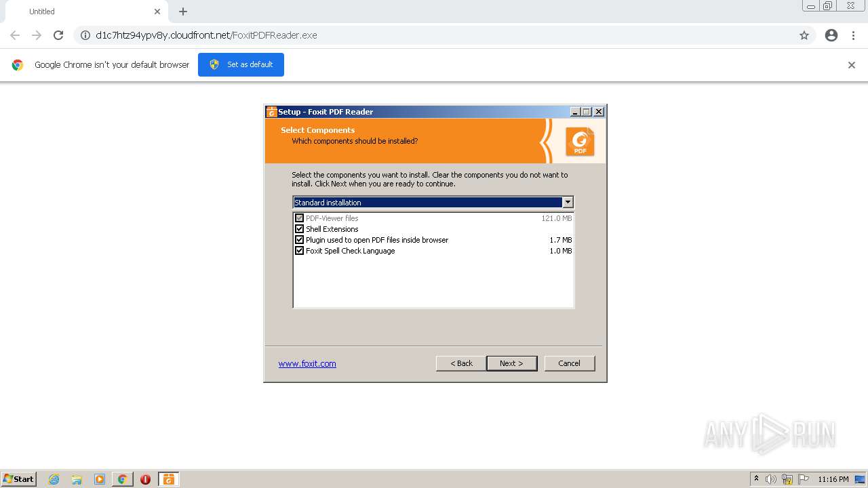Click the address bar URL
868x488 pixels.
pyautogui.click(x=206, y=35)
